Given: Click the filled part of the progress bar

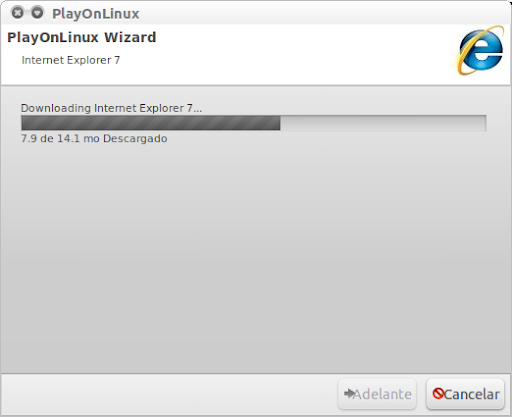Looking at the screenshot, I should 151,123.
